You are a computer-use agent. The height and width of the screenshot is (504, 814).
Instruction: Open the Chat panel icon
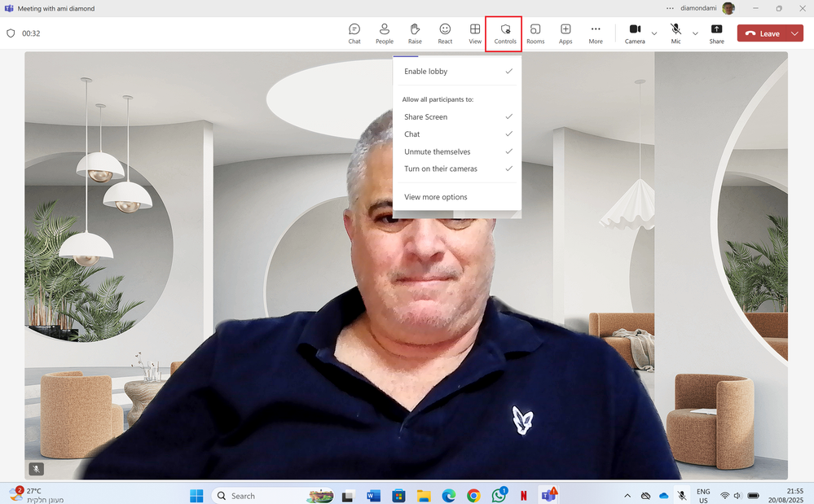click(x=354, y=33)
